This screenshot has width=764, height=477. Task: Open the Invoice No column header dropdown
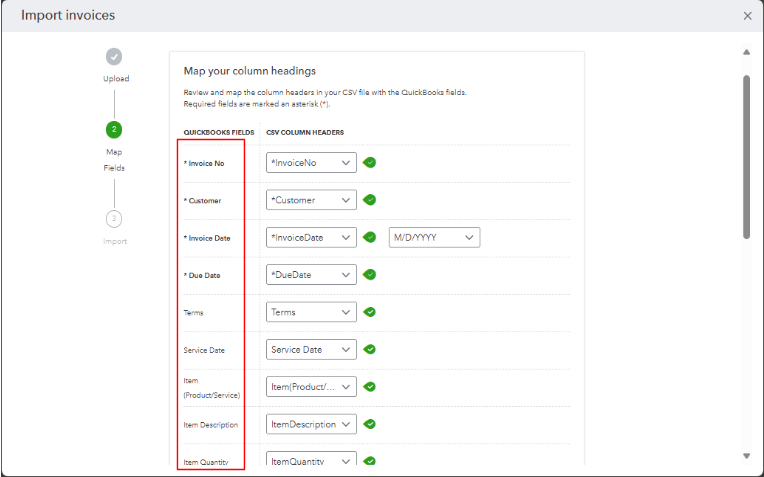(311, 162)
